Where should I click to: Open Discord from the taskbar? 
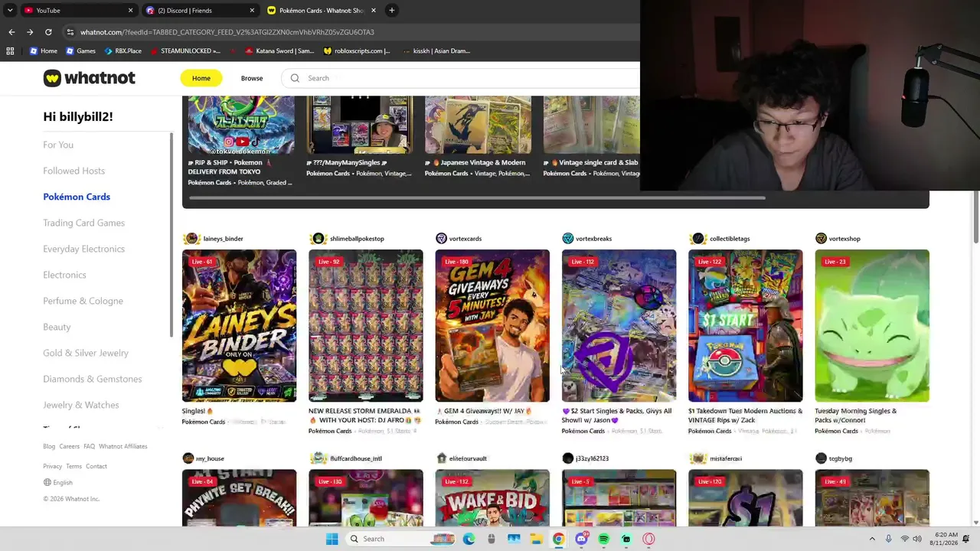pyautogui.click(x=582, y=539)
